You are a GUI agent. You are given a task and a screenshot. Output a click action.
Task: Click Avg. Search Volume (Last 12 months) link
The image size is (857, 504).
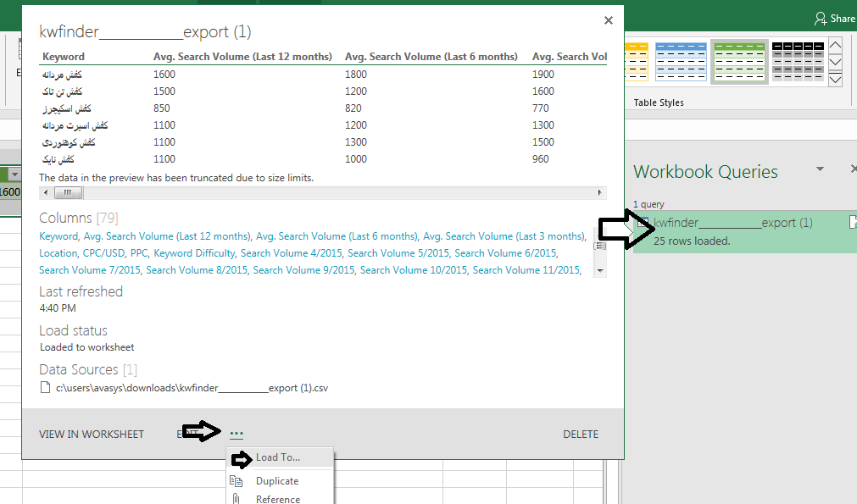pos(167,236)
